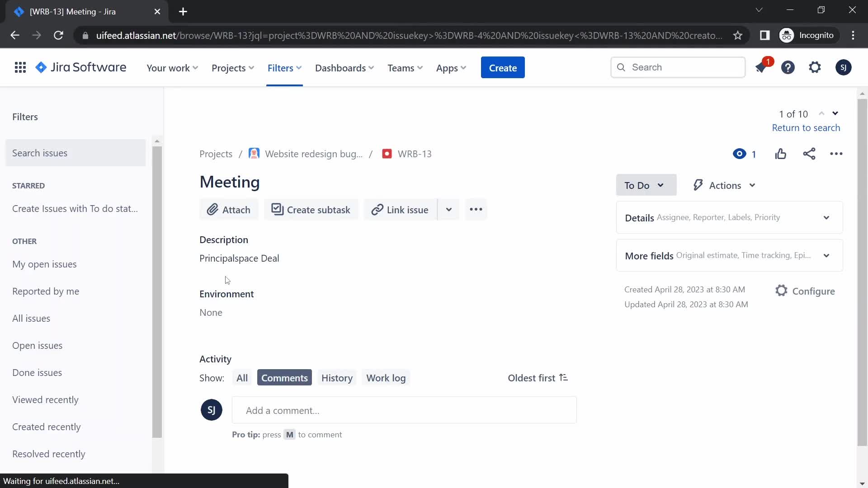Select the Comments activity tab

click(x=284, y=377)
